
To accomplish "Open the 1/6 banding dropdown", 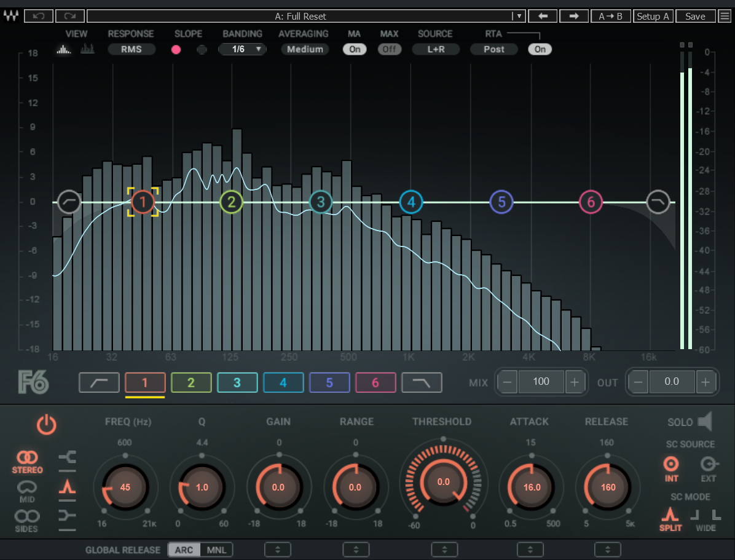I will 242,49.
